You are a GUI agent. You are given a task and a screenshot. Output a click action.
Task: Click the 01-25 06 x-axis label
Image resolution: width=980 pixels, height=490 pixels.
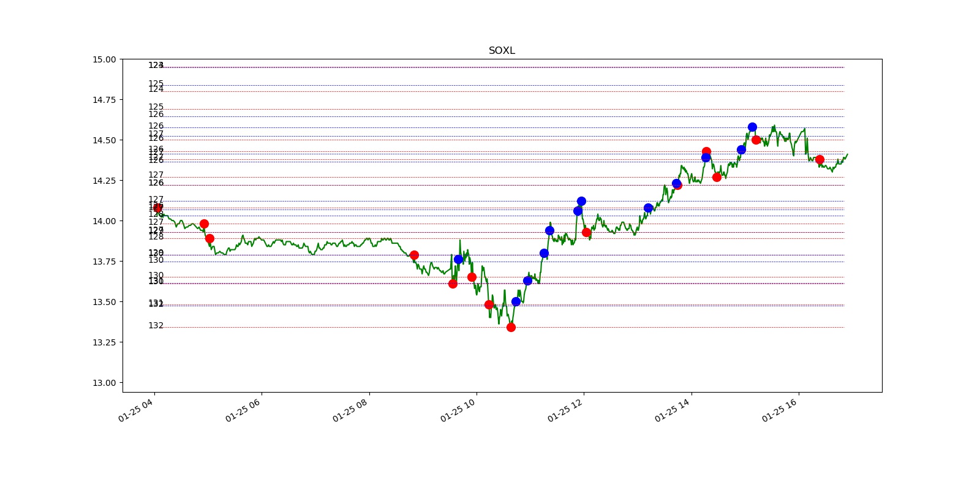(x=243, y=410)
